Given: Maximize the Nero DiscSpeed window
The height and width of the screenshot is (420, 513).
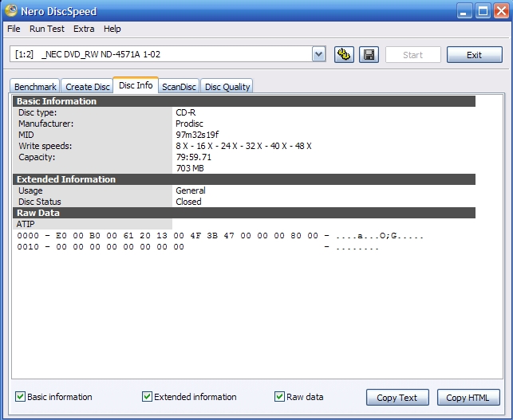Looking at the screenshot, I should click(x=483, y=11).
